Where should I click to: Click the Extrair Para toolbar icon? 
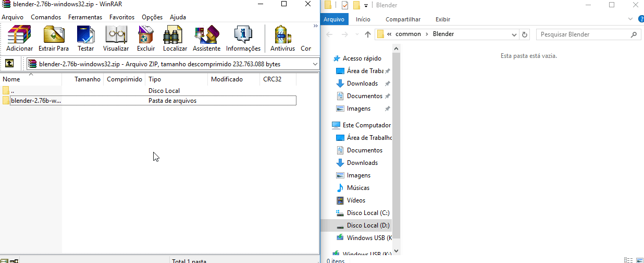[x=54, y=39]
